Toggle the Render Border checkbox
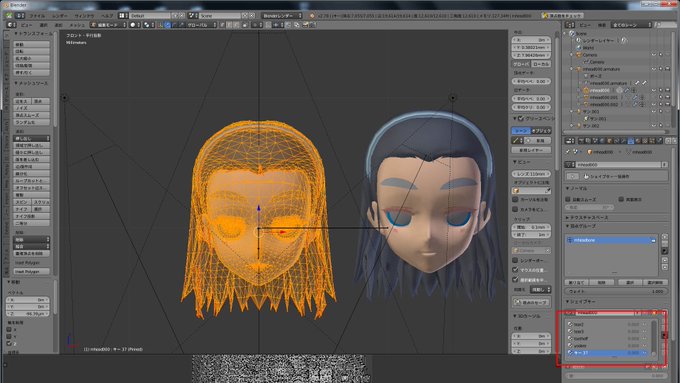 click(x=515, y=260)
